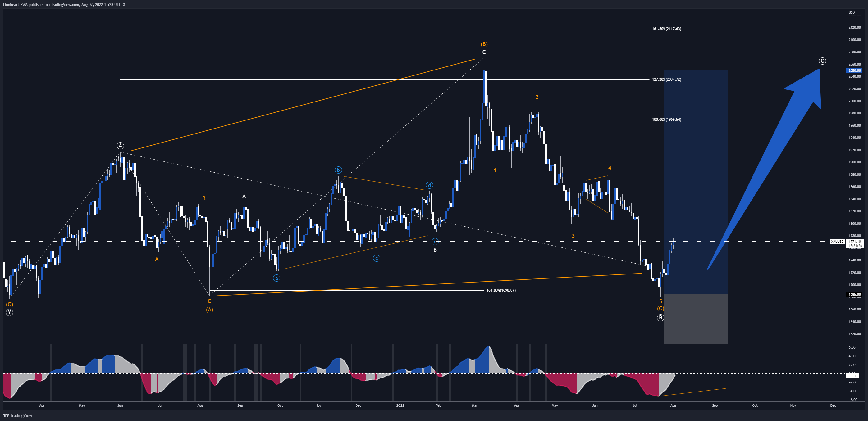The image size is (868, 421).
Task: Click the 6.00 indicator scale value
Action: tap(852, 347)
